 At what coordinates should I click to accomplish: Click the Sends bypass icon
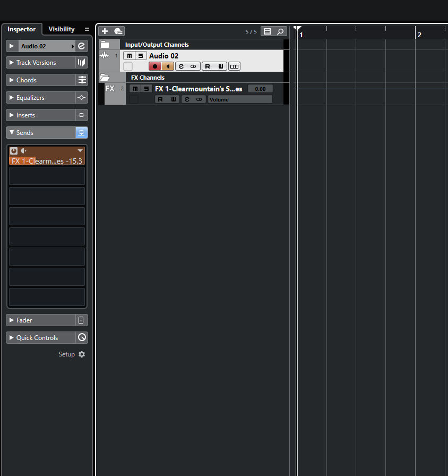[82, 133]
